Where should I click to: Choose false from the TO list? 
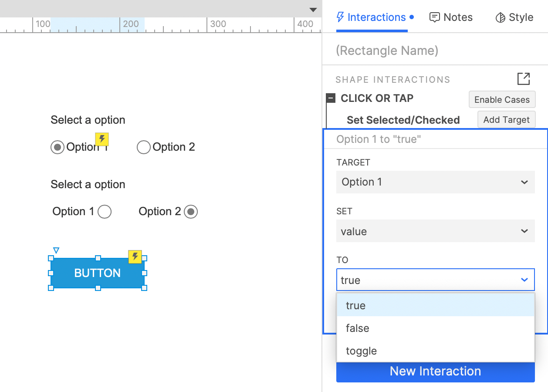pyautogui.click(x=435, y=328)
